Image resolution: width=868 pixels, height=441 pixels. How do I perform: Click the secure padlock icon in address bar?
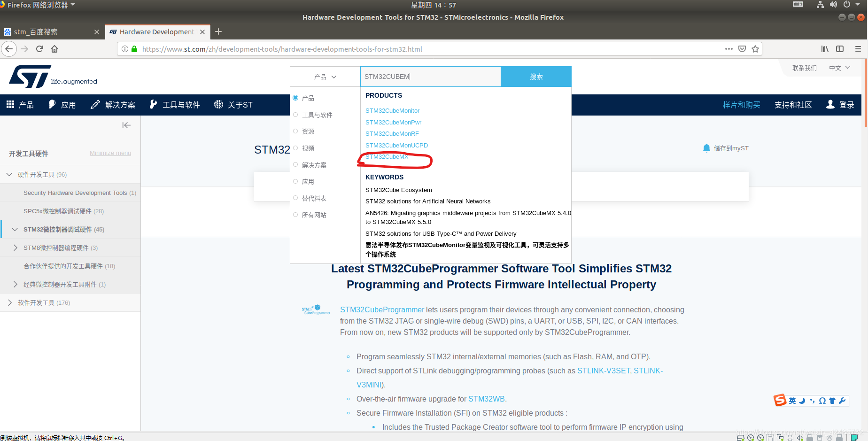tap(134, 49)
